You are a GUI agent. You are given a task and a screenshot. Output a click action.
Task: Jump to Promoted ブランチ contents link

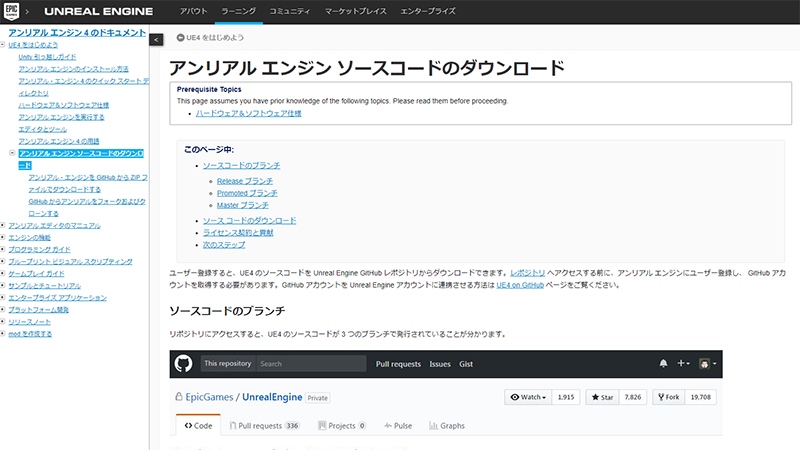[x=247, y=193]
